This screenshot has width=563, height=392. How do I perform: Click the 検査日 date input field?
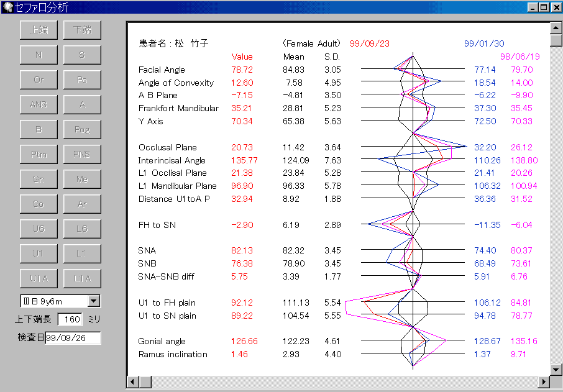coord(73,338)
